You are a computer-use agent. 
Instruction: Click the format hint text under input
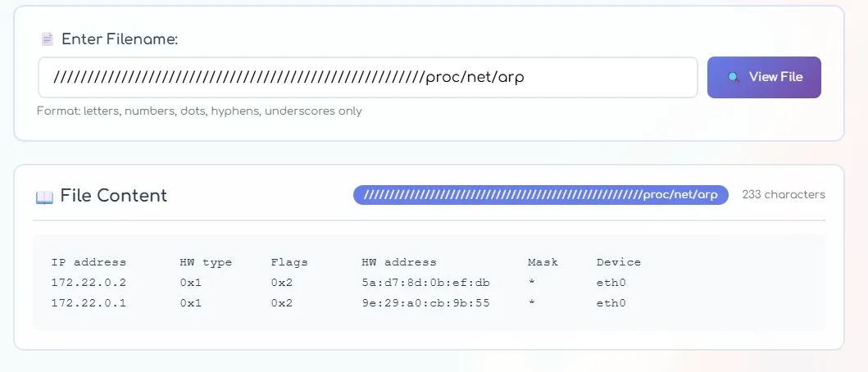[x=199, y=111]
